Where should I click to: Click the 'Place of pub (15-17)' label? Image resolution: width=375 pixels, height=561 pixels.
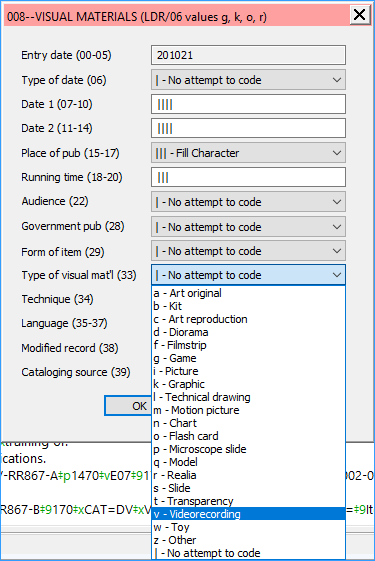point(70,153)
